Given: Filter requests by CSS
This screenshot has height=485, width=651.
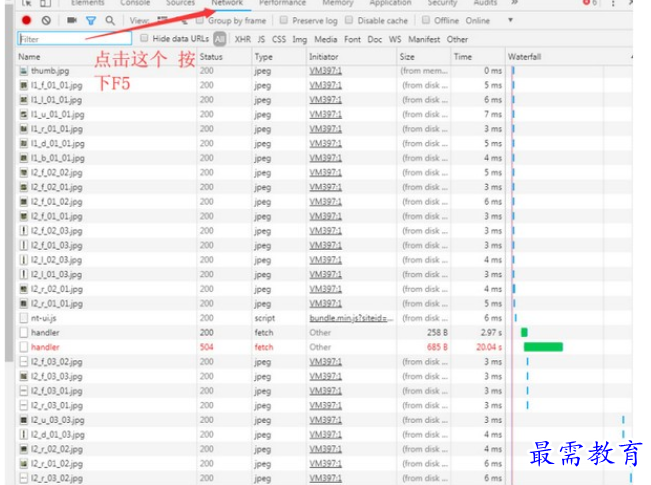Looking at the screenshot, I should tap(279, 39).
